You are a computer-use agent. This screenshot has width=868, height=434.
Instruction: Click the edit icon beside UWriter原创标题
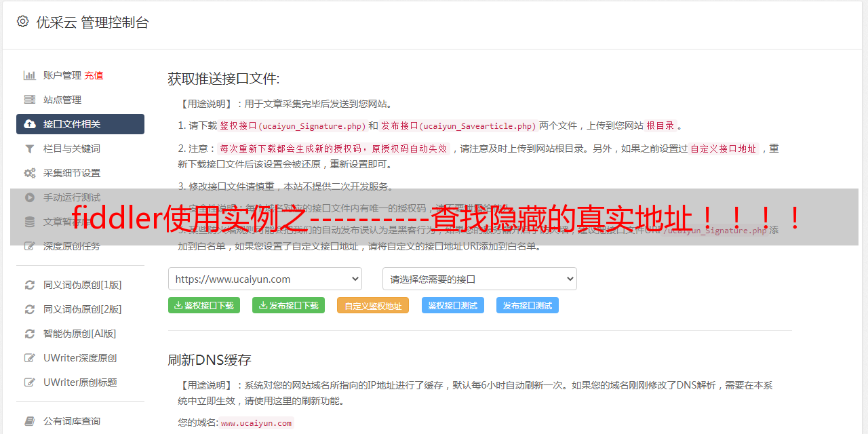pyautogui.click(x=30, y=382)
